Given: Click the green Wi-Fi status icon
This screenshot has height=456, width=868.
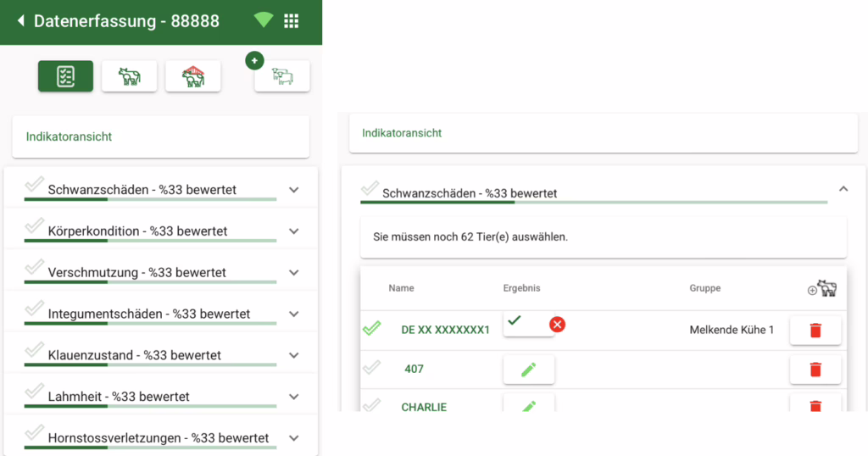Looking at the screenshot, I should pyautogui.click(x=263, y=20).
